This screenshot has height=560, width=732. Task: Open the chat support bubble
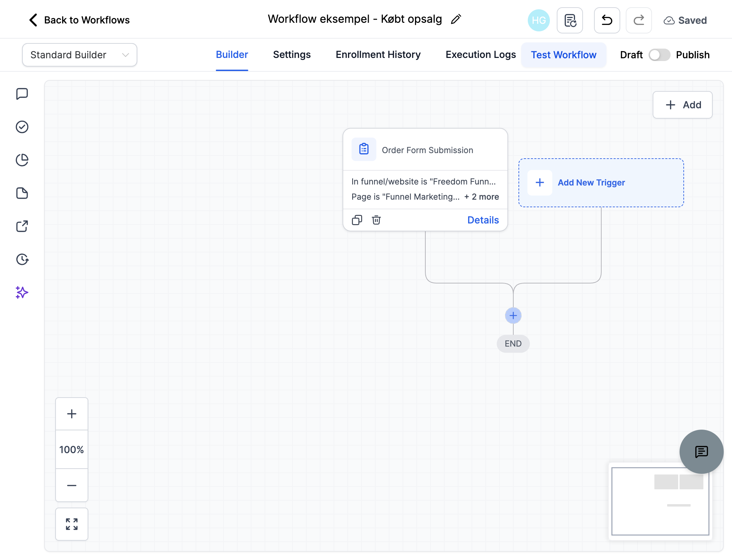(701, 451)
